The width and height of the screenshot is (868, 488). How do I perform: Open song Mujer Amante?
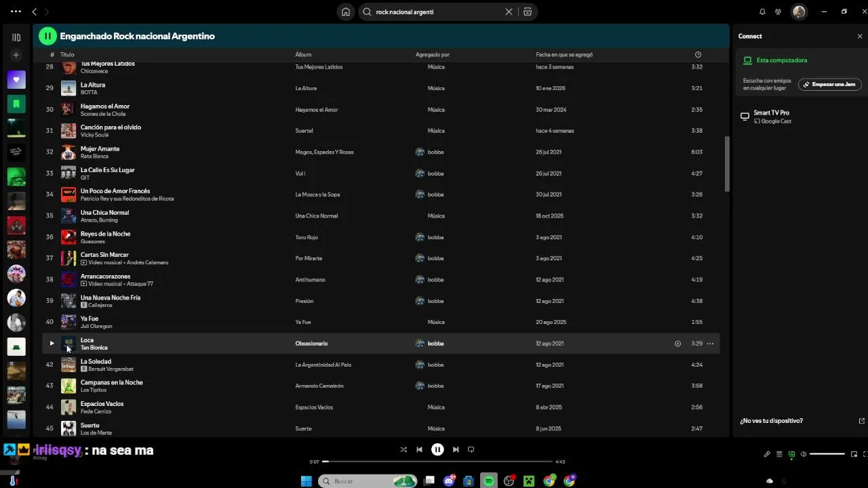coord(100,148)
